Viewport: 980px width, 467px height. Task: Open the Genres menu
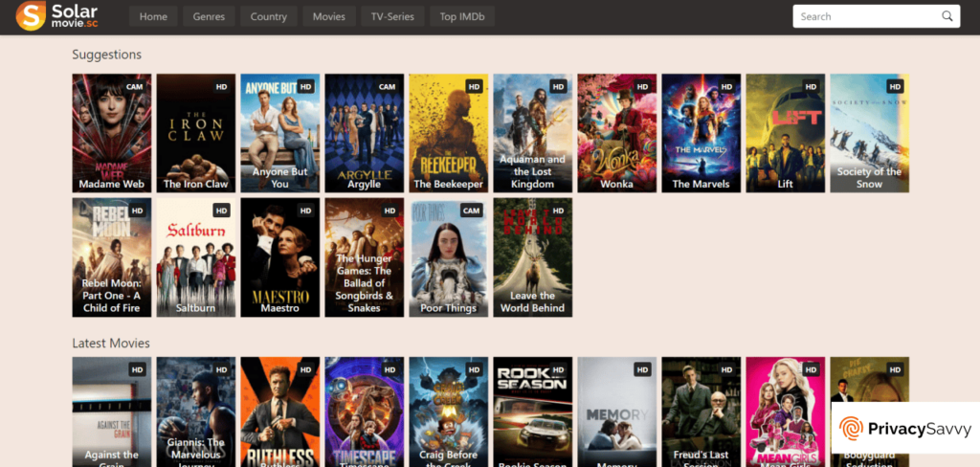[x=209, y=17]
